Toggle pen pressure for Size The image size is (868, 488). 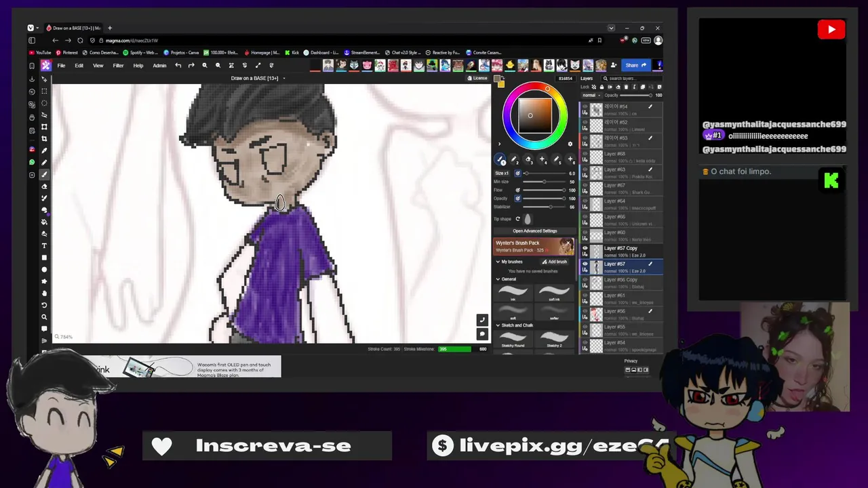(x=518, y=174)
